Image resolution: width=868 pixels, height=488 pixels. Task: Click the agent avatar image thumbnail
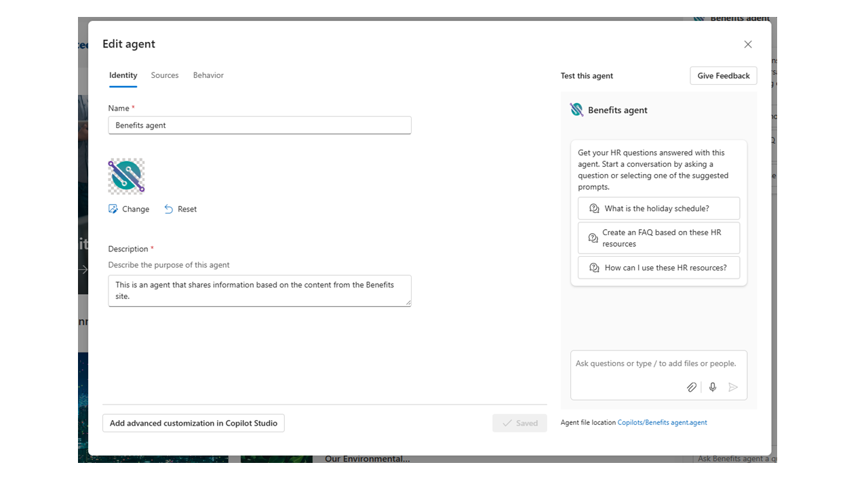(126, 176)
